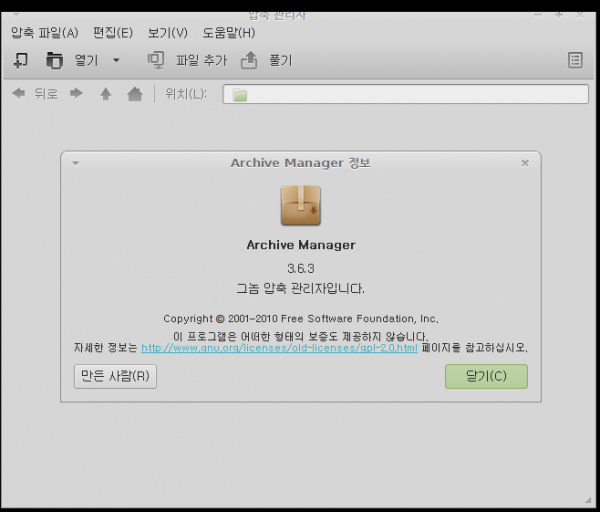
Task: Click the Archive Manager package box icon
Action: (301, 205)
